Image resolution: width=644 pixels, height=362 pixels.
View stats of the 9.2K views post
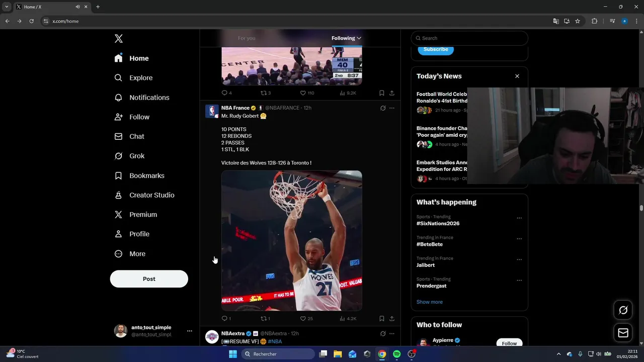348,93
